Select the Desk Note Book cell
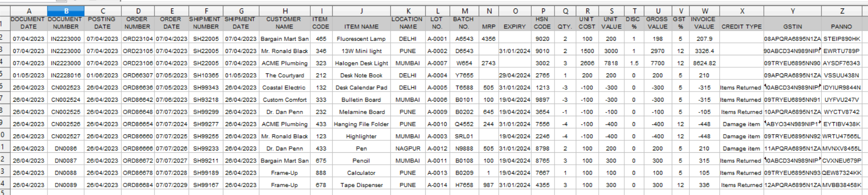868x195 pixels. pos(361,75)
